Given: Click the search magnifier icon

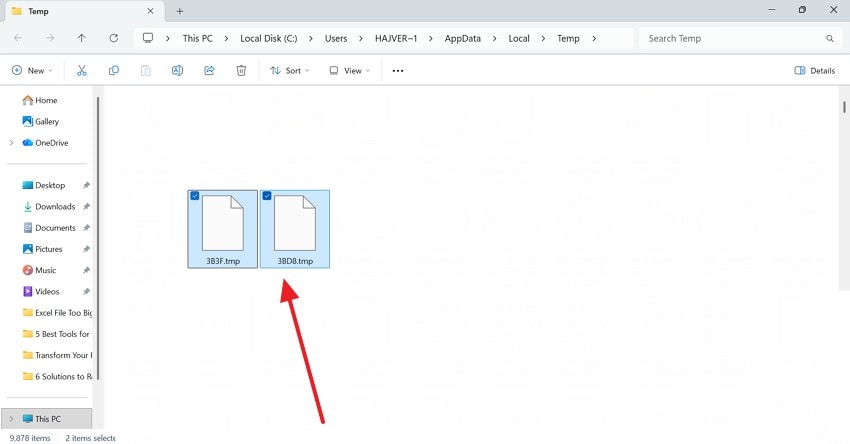Looking at the screenshot, I should tap(829, 38).
